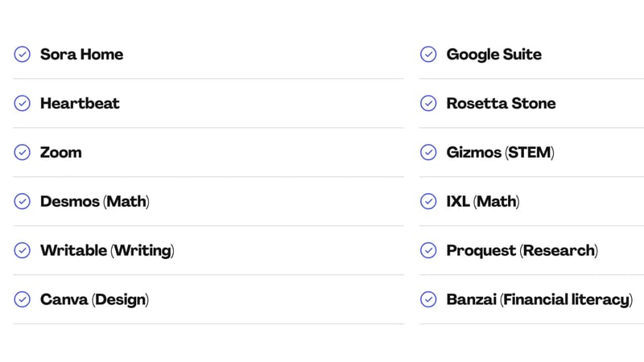Click the checkmark icon by Rosetta Stone
This screenshot has height=362, width=644.
[429, 104]
